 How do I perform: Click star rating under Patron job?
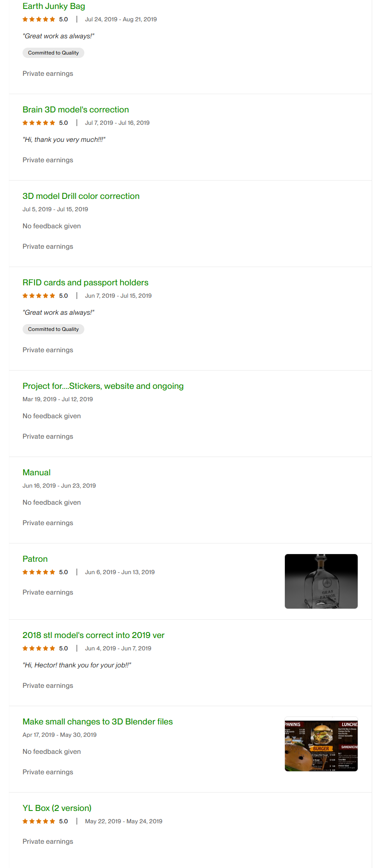pos(39,572)
